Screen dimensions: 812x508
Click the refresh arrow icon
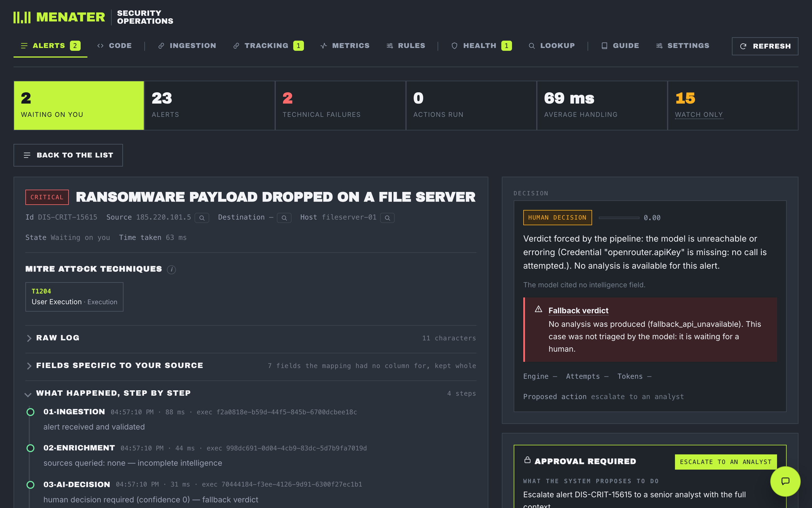click(743, 46)
